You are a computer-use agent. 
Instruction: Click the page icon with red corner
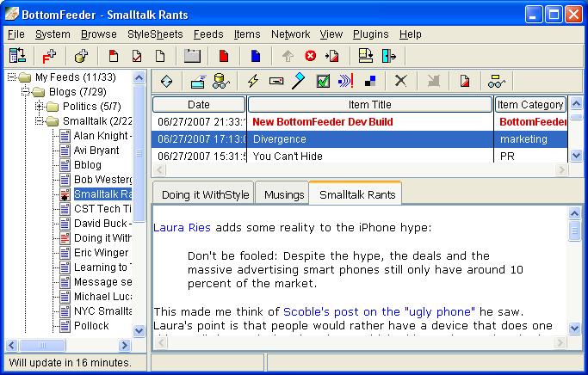(x=114, y=56)
